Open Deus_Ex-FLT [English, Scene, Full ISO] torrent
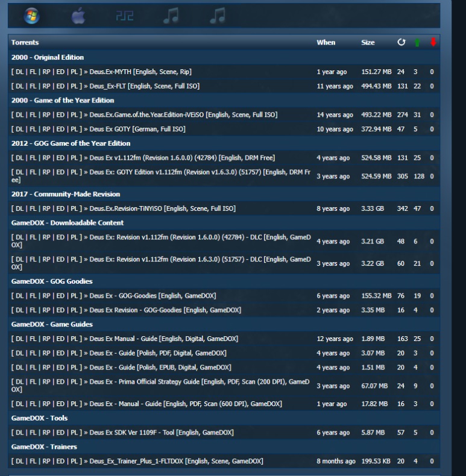Image resolution: width=466 pixels, height=476 pixels. pyautogui.click(x=144, y=86)
